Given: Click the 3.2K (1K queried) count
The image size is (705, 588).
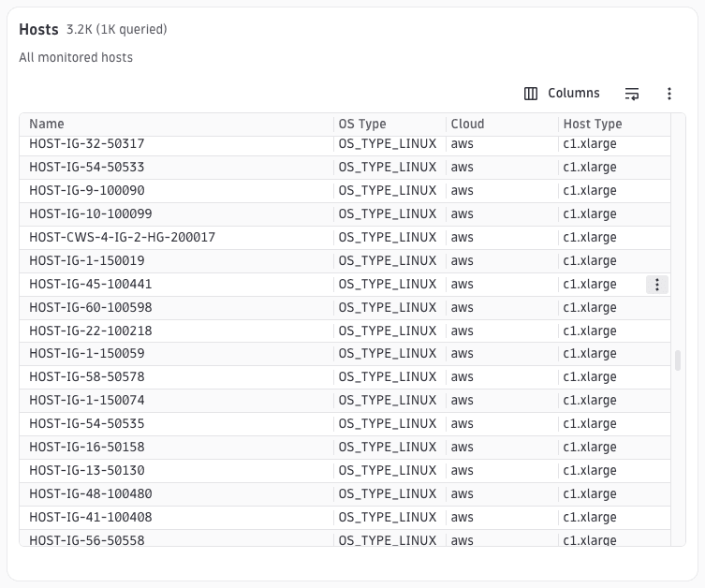Looking at the screenshot, I should [x=117, y=30].
